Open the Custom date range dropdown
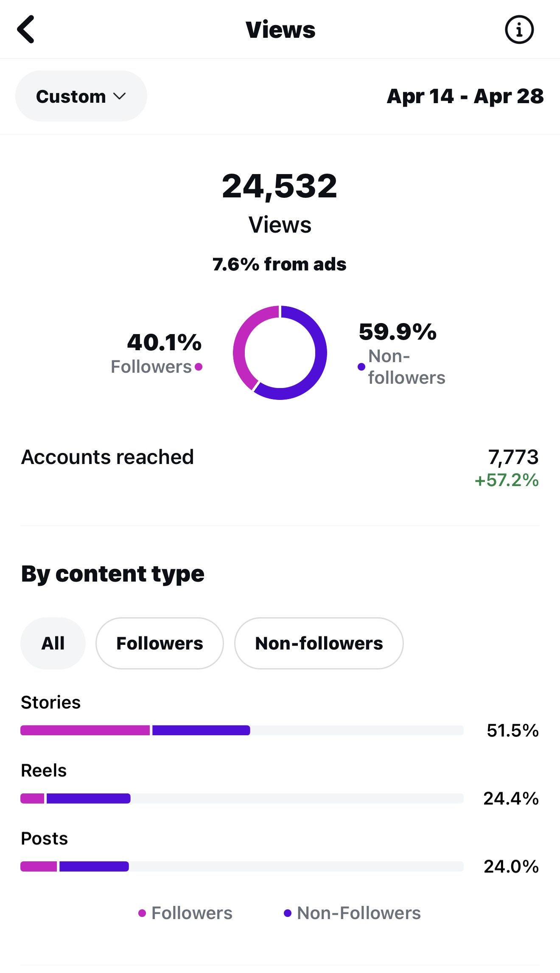The height and width of the screenshot is (973, 560). pos(81,96)
